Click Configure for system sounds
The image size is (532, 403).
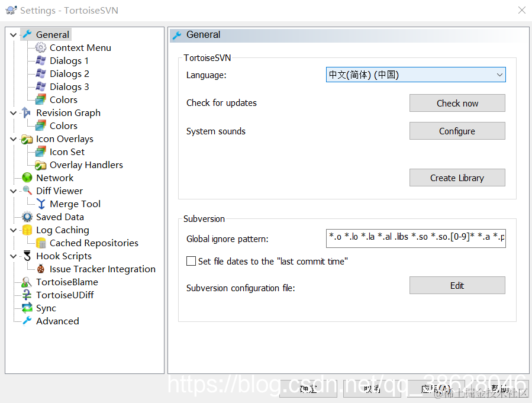(x=457, y=131)
